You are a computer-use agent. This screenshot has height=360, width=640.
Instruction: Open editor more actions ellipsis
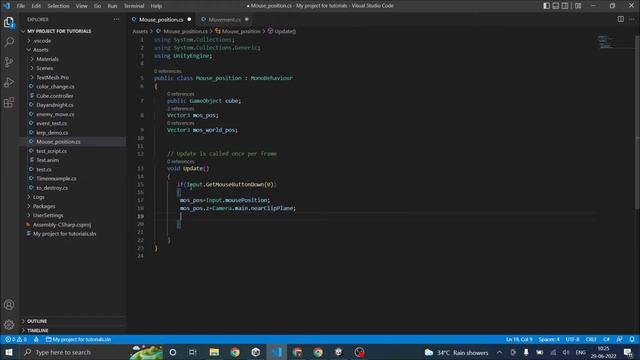pos(632,19)
